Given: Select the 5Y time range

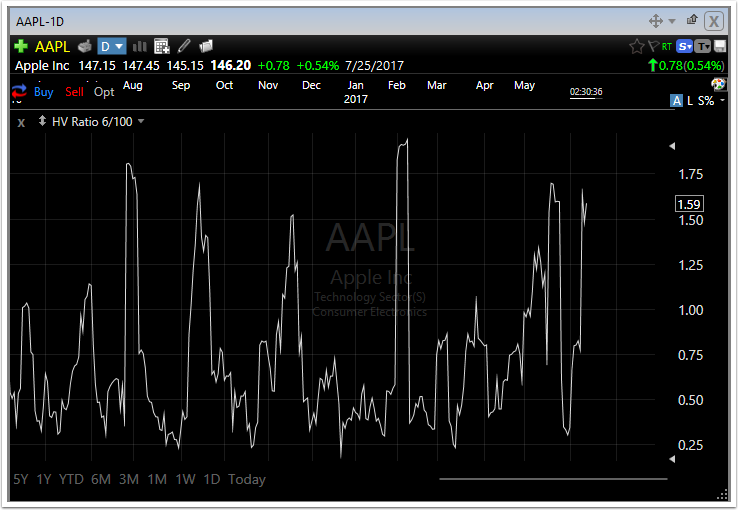Looking at the screenshot, I should click(x=21, y=479).
